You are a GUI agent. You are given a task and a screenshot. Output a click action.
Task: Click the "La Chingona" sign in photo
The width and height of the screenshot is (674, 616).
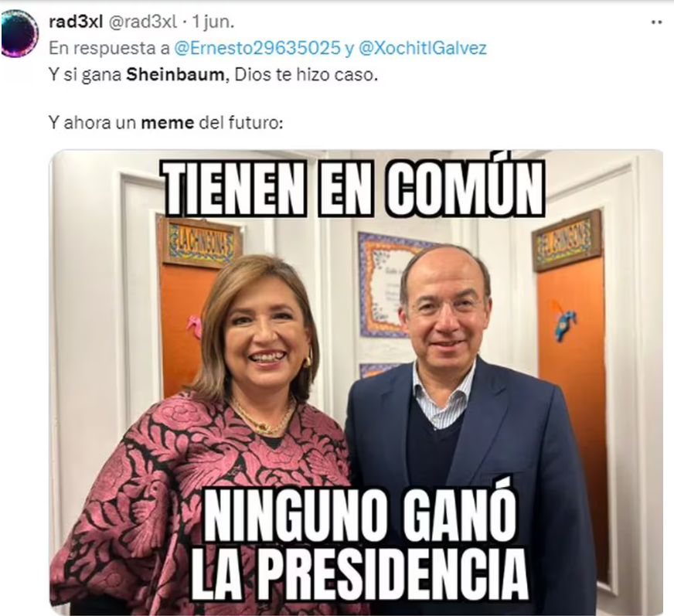pos(200,242)
